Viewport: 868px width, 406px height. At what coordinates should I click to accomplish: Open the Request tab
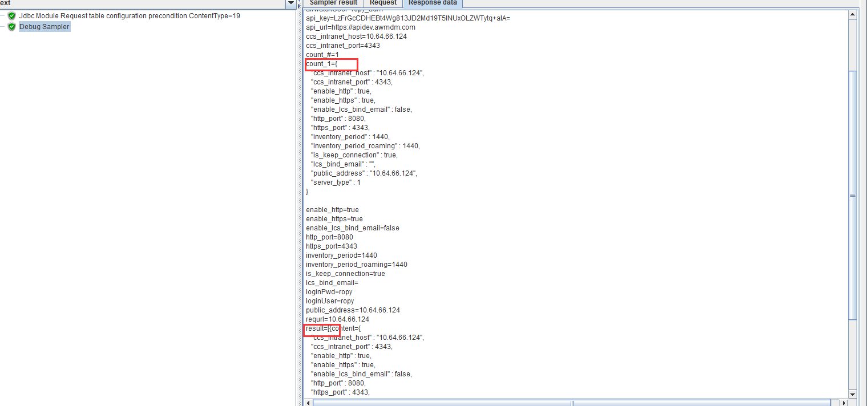click(x=383, y=3)
